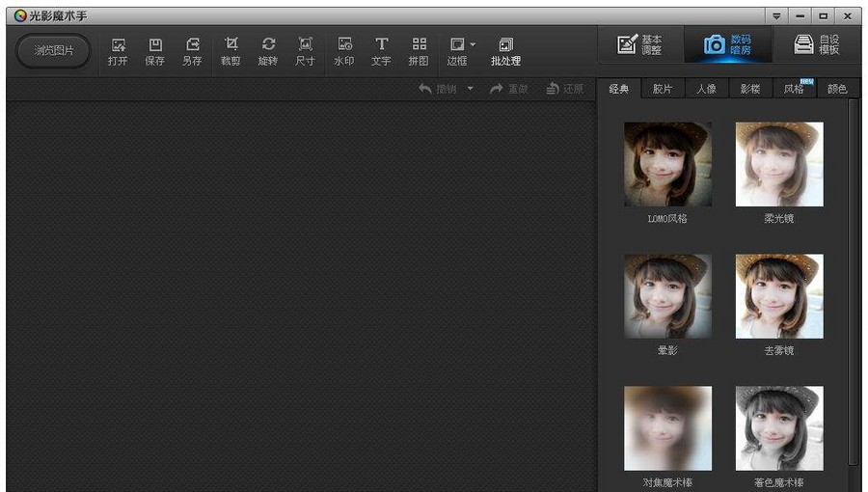868x492 pixels.
Task: Apply the 晕影 vignette effect thumbnail
Action: 667,296
